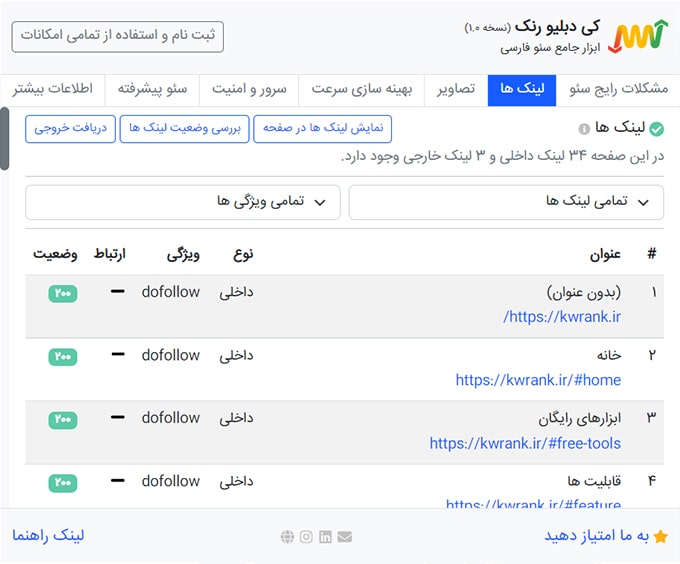
Task: Open the website globe icon in footer
Action: click(287, 537)
